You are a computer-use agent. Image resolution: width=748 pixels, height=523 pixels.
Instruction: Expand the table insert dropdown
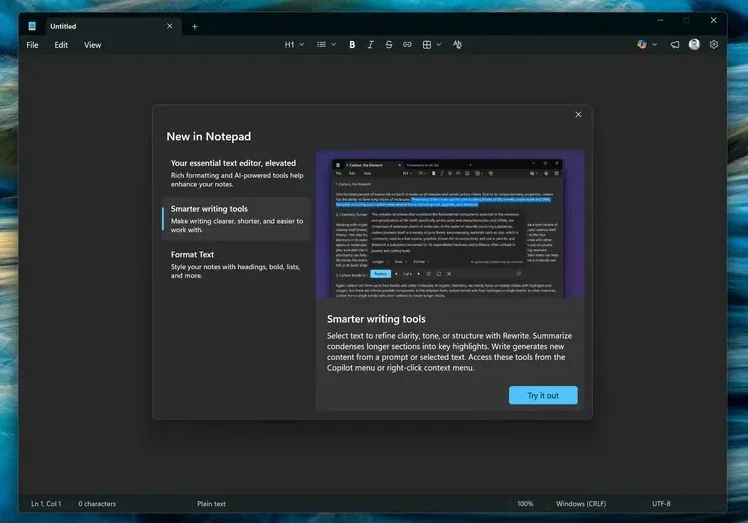pos(432,44)
